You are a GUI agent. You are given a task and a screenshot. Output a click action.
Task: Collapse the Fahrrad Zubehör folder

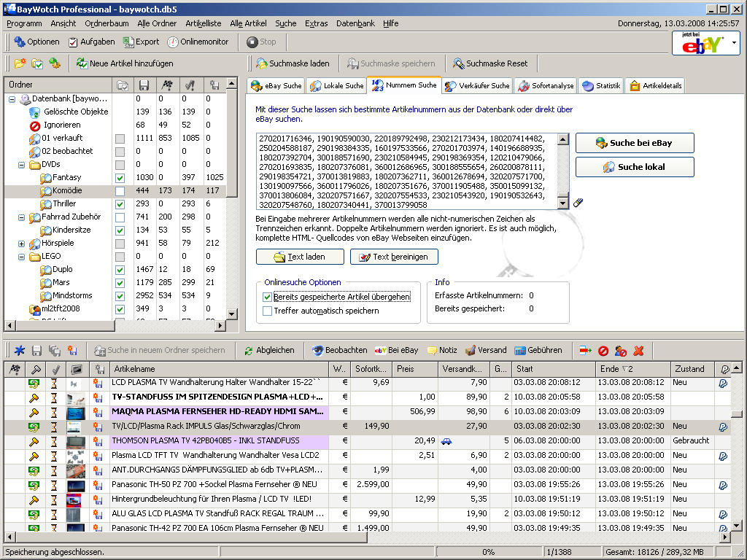21,217
